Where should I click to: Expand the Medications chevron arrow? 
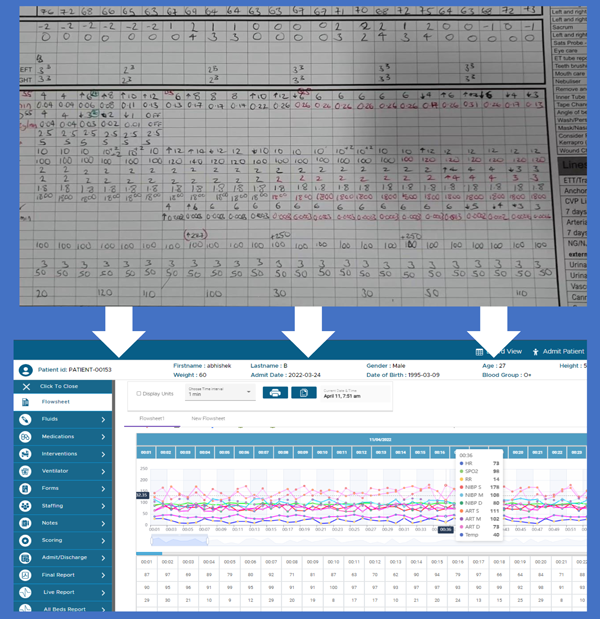[x=103, y=437]
